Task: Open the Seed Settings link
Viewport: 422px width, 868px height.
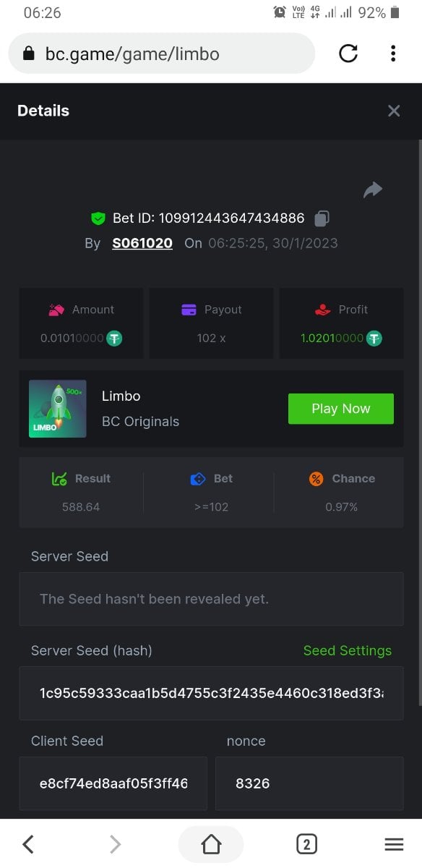Action: (348, 650)
